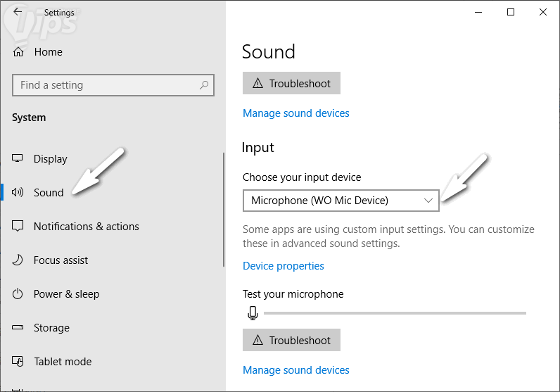Click the Home house icon
Image resolution: width=560 pixels, height=392 pixels.
coord(18,52)
